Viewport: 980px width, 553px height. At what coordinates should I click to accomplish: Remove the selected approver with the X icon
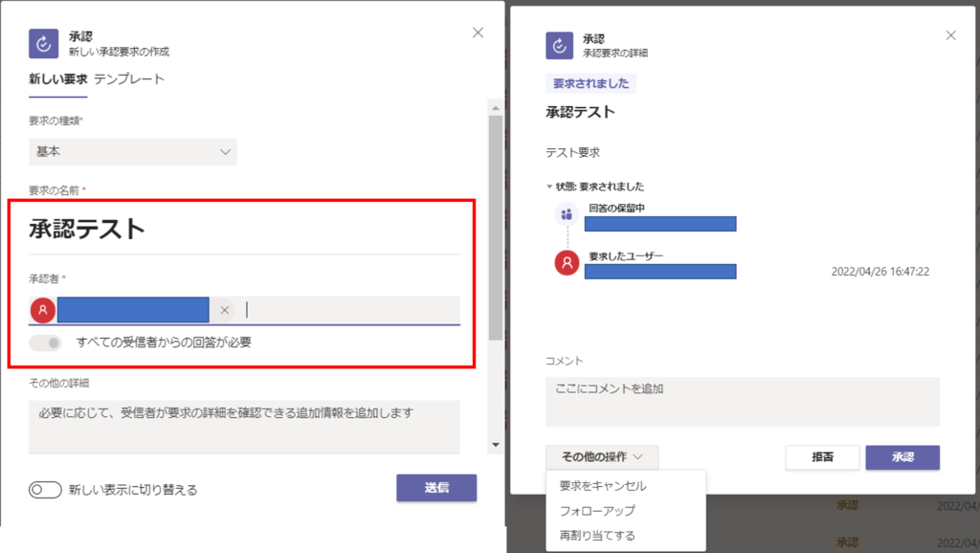click(x=224, y=310)
